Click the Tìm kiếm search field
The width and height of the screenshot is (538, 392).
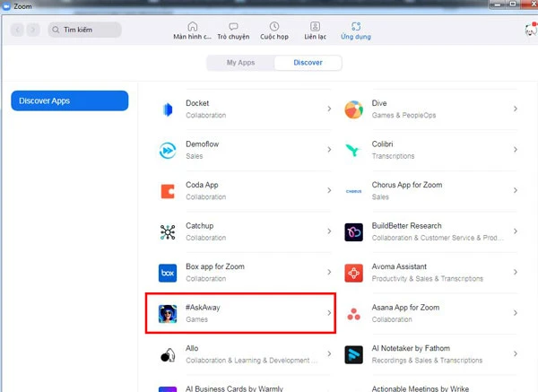coord(83,30)
